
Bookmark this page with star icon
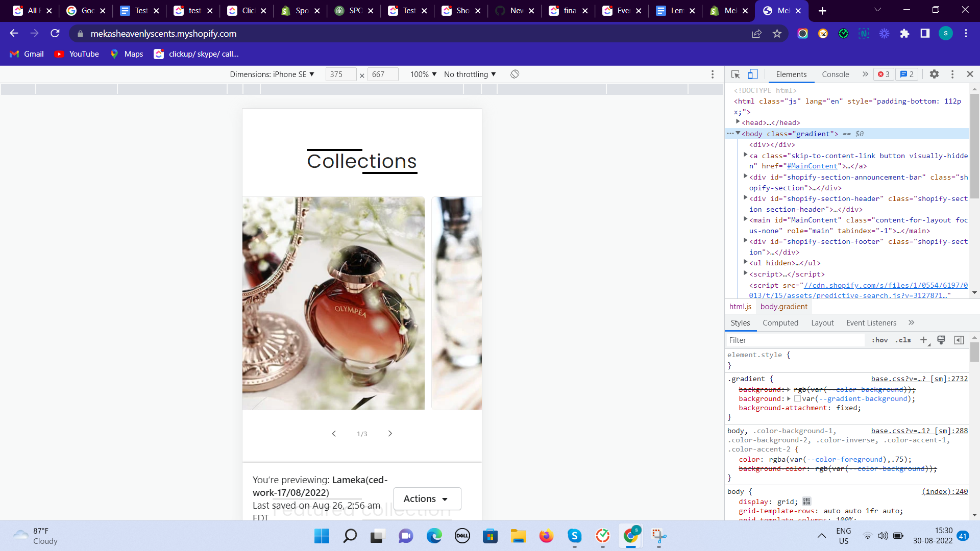pos(777,34)
